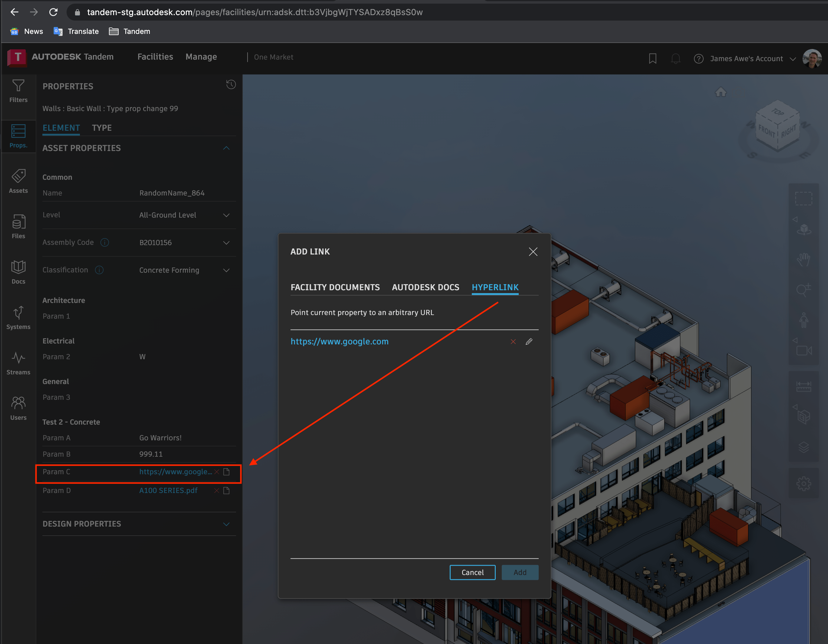Click the document icon beside Param D
This screenshot has height=644, width=828.
click(226, 491)
